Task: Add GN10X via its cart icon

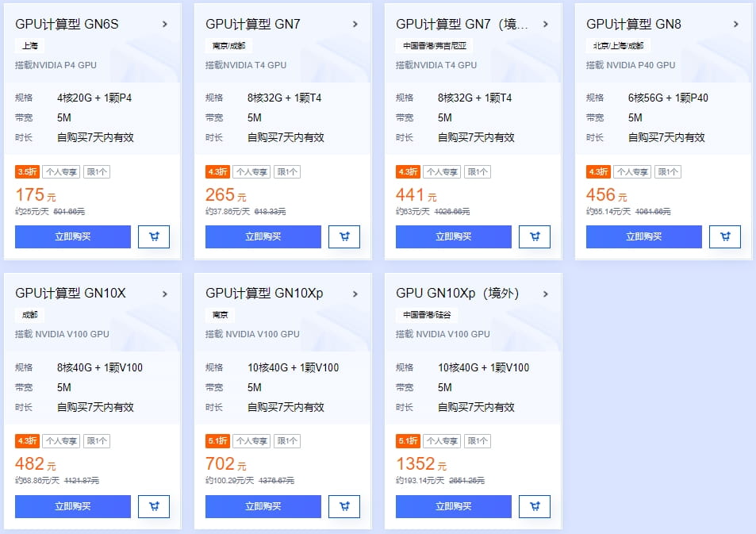Action: coord(153,506)
